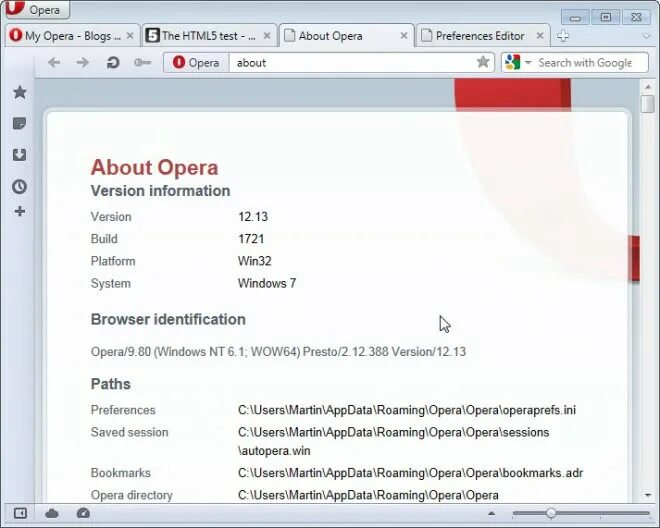
Task: Click the autopera.win saved session path
Action: coord(394,441)
